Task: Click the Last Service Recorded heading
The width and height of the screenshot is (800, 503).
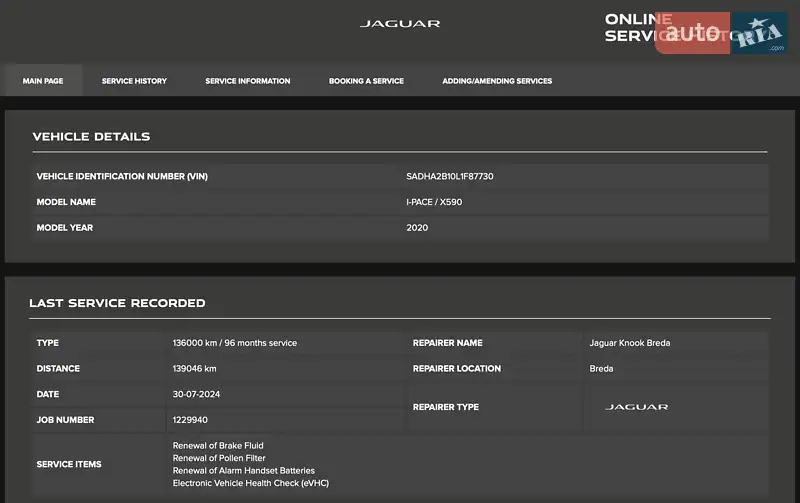Action: click(117, 303)
